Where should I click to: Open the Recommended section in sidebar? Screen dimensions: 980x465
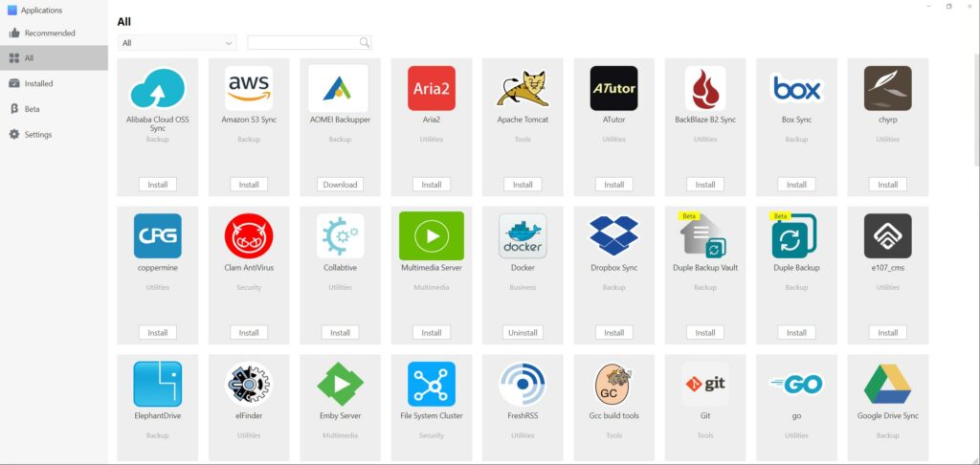click(50, 33)
